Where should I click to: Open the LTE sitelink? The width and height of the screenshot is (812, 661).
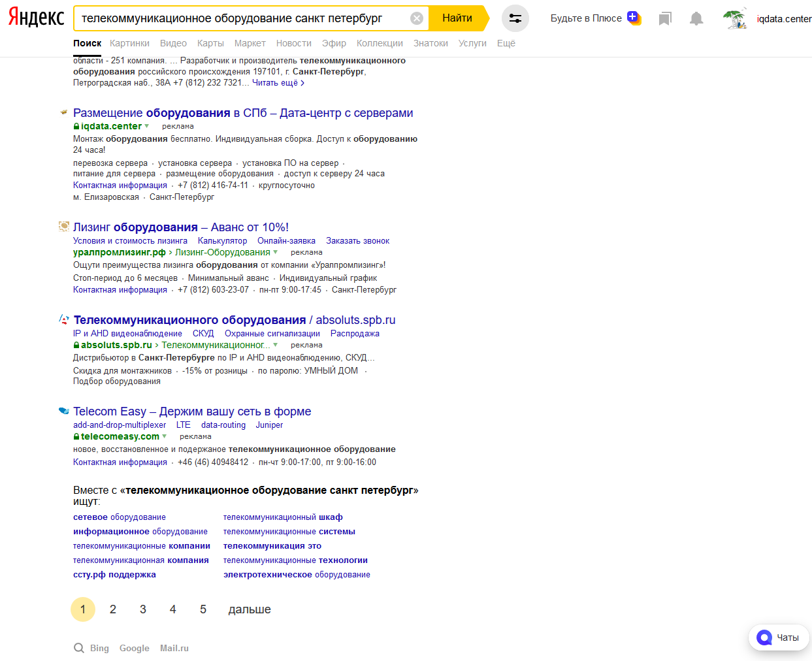coord(184,425)
